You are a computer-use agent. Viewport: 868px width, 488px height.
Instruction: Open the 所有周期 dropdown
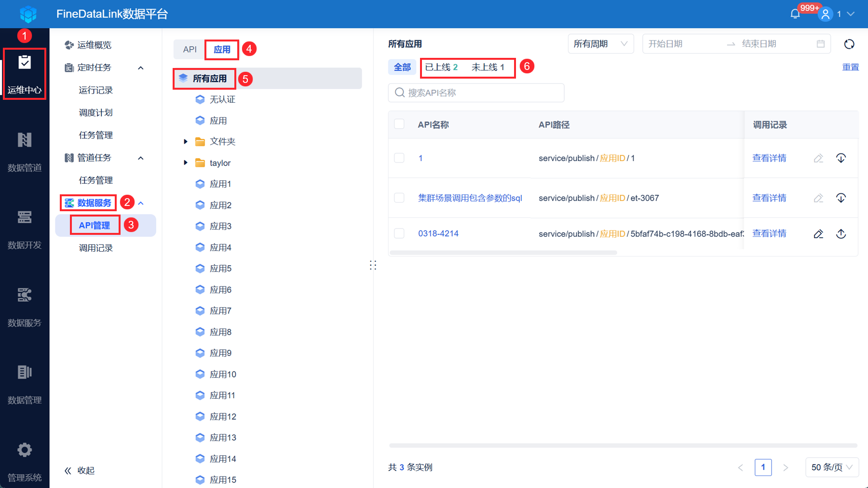click(x=601, y=44)
